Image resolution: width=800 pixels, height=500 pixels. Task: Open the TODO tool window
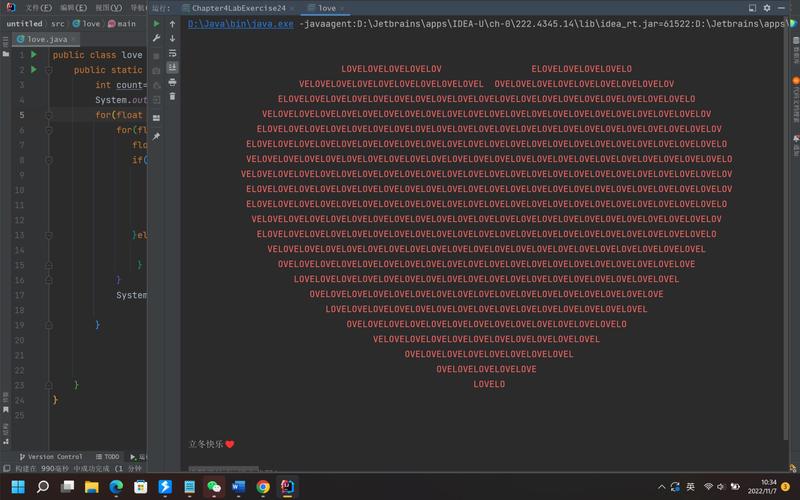click(x=107, y=456)
